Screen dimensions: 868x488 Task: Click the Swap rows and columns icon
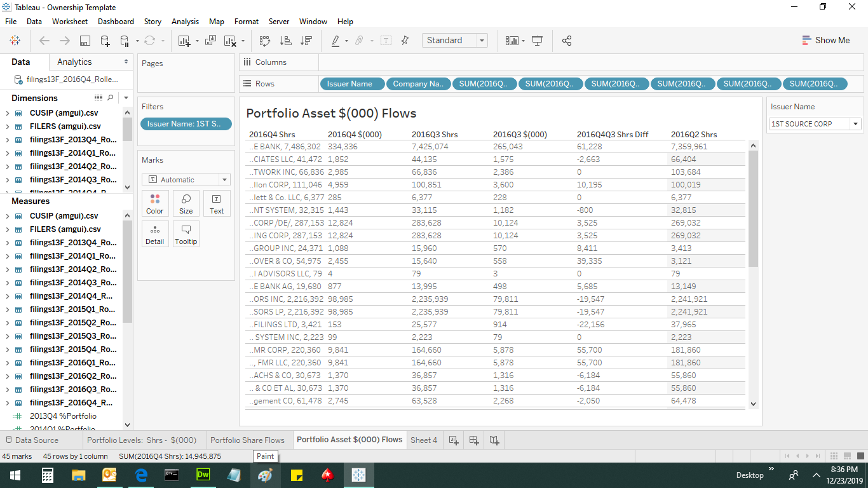[x=265, y=41]
